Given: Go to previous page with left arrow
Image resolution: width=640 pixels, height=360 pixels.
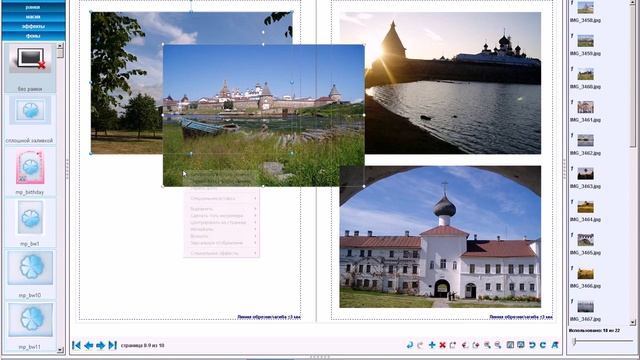Looking at the screenshot, I should 88,345.
